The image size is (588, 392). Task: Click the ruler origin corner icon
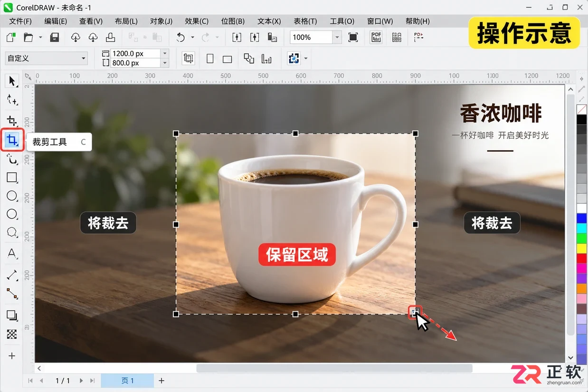pyautogui.click(x=28, y=76)
